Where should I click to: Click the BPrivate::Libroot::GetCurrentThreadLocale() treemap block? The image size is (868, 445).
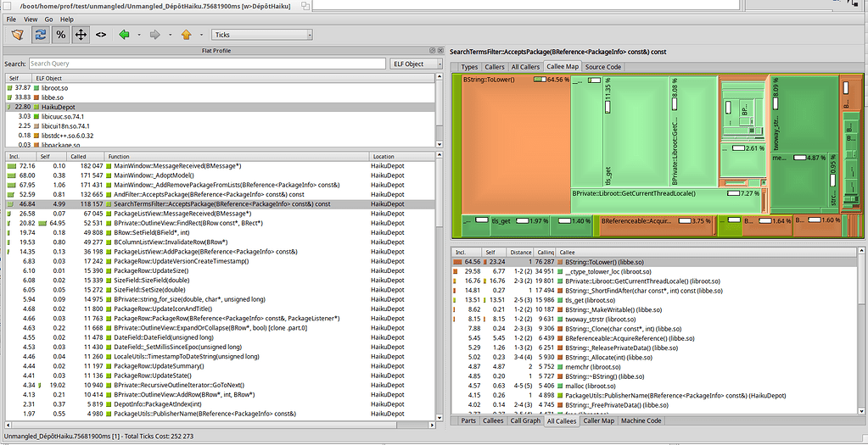point(666,200)
